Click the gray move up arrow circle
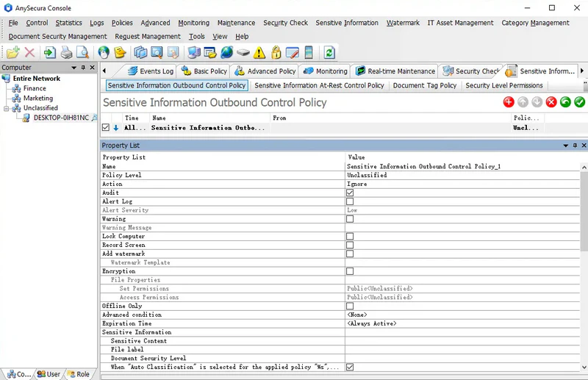 [x=523, y=102]
